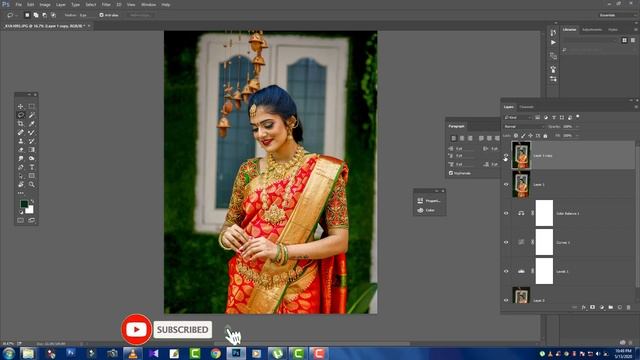This screenshot has width=640, height=360.
Task: Select the Lasso tool in toolbox
Action: coord(20,115)
